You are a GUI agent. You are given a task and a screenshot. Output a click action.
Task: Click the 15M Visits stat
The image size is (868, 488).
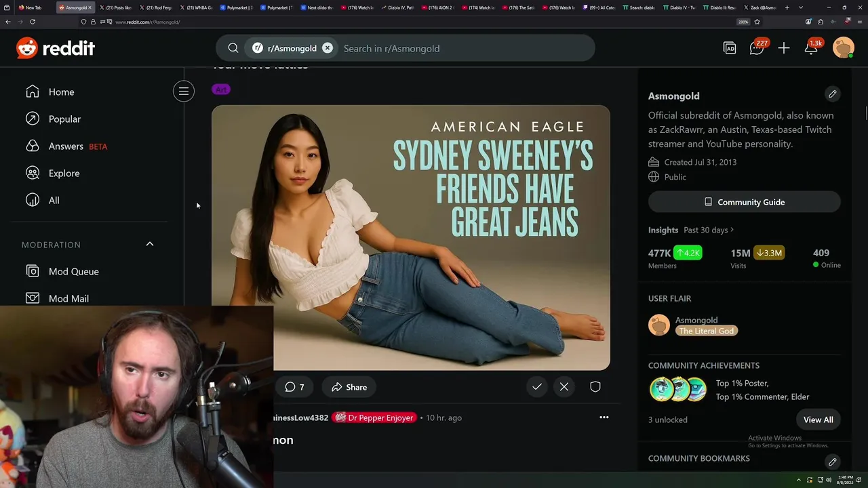click(x=757, y=258)
